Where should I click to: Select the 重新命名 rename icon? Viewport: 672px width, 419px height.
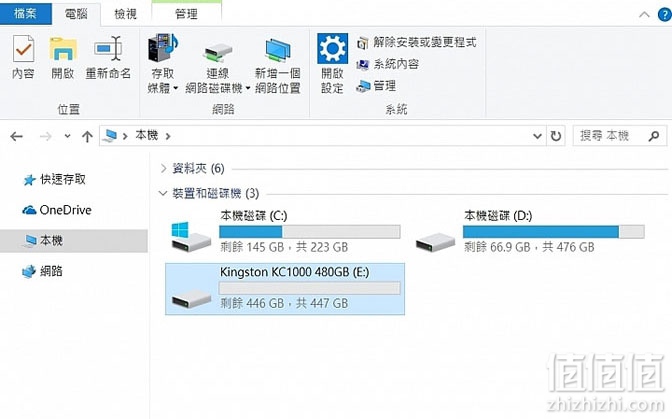click(108, 48)
